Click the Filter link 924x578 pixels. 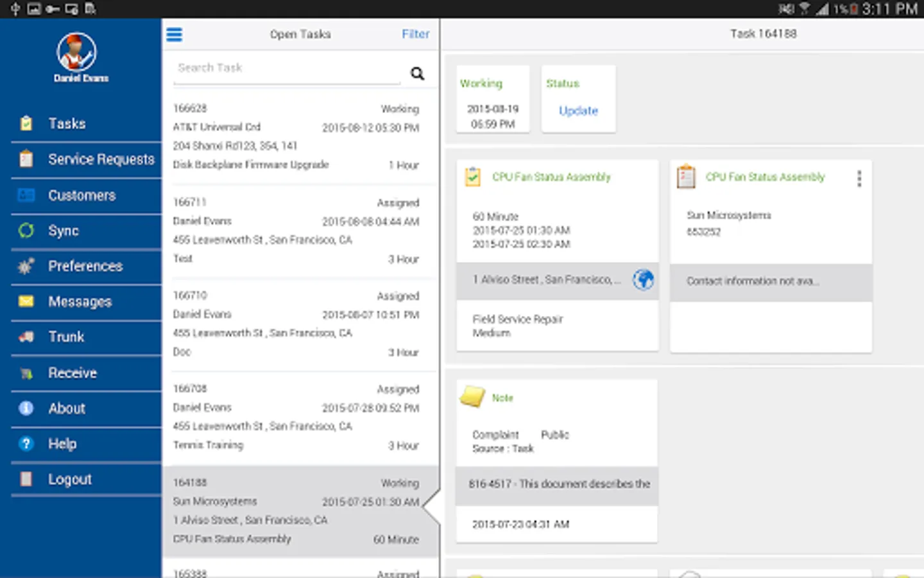tap(416, 34)
